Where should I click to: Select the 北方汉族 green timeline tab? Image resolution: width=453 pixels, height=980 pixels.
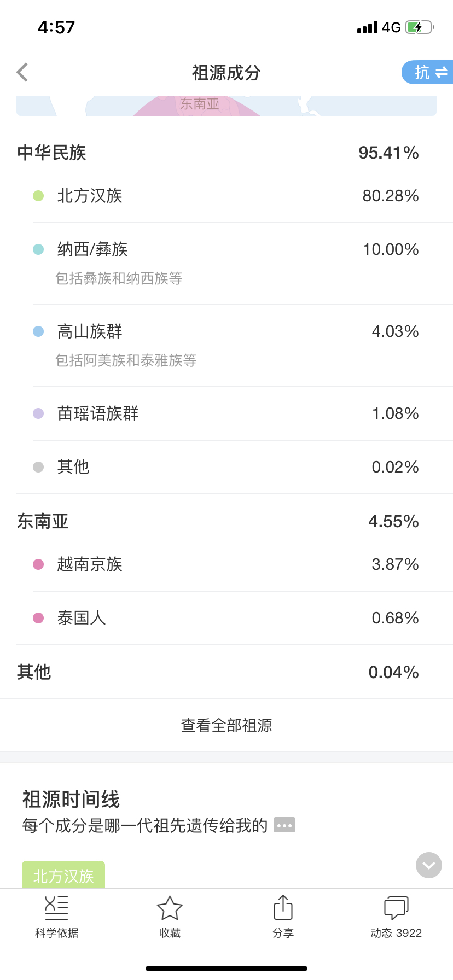pos(63,874)
